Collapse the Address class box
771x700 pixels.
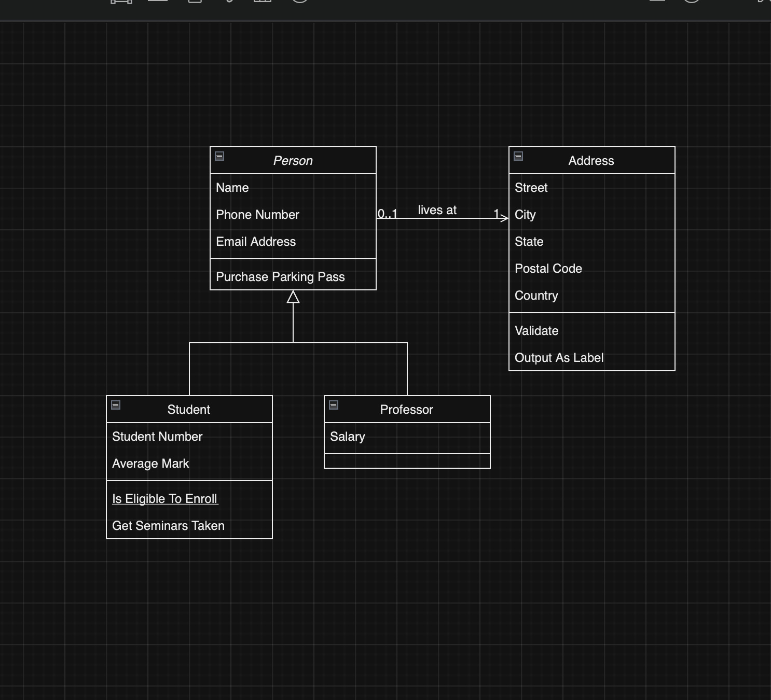click(518, 156)
